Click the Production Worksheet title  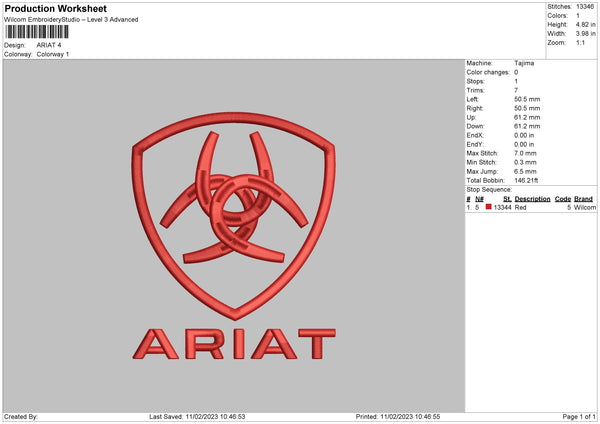[56, 8]
